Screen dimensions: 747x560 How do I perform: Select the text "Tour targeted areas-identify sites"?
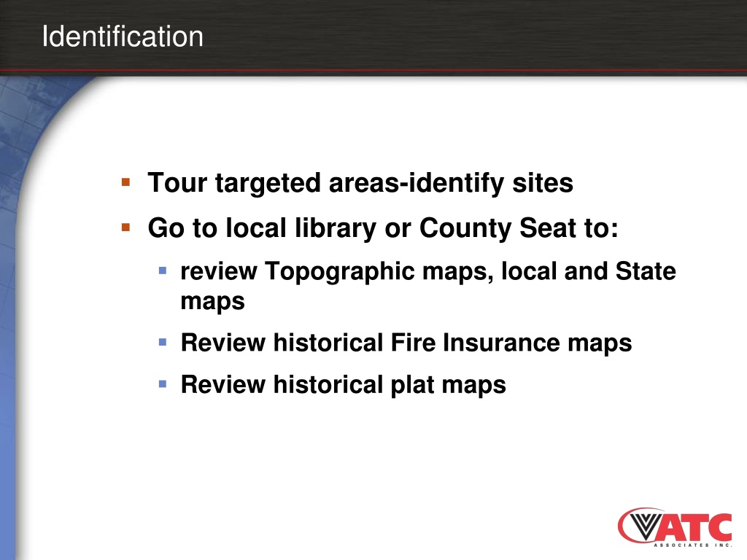pyautogui.click(x=360, y=183)
